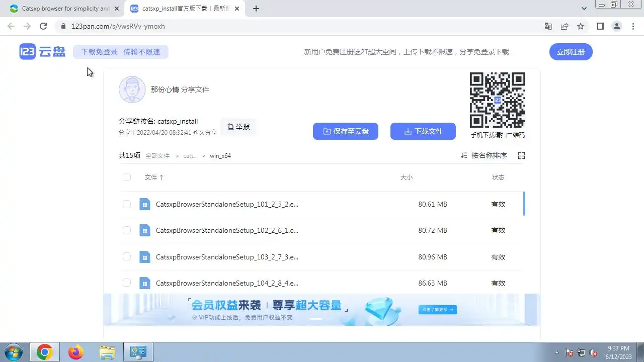Viewport: 644px width, 362px height.
Task: Open the 按名称排序 sort dropdown
Action: [x=484, y=156]
